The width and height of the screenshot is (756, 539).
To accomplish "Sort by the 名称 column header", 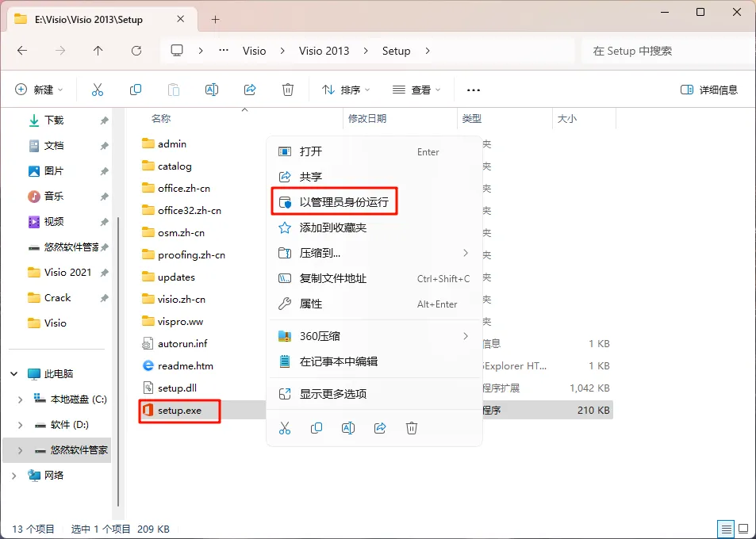I will point(161,118).
